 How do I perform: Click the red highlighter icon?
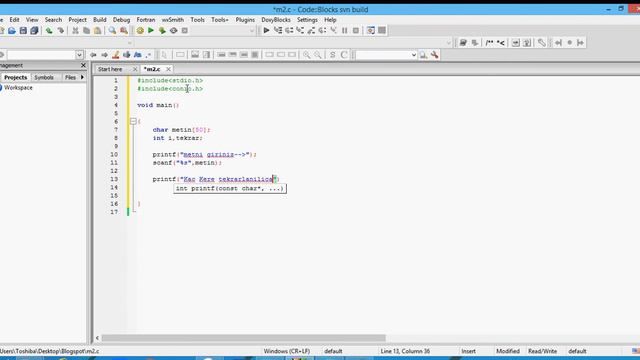click(116, 55)
